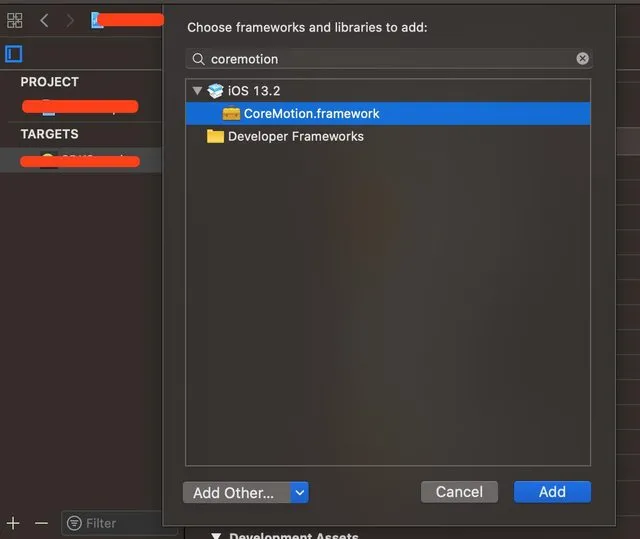Open the related items grid icon
Image resolution: width=640 pixels, height=539 pixels.
[15, 20]
